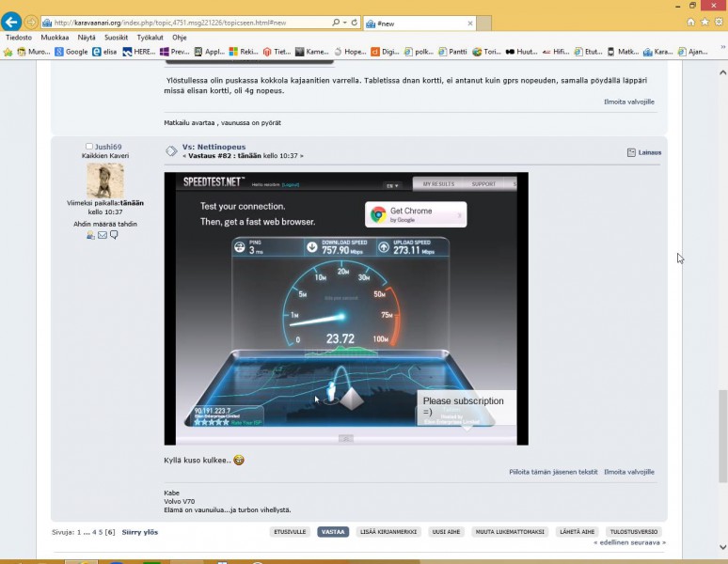
Task: Click the browser back arrow button
Action: 12,22
